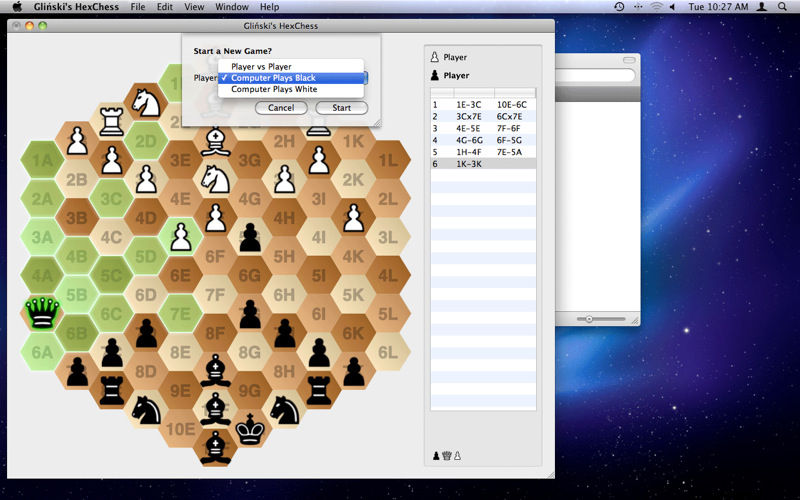Select the black rook next to 8H
Viewport: 800px width, 500px height.
(319, 390)
